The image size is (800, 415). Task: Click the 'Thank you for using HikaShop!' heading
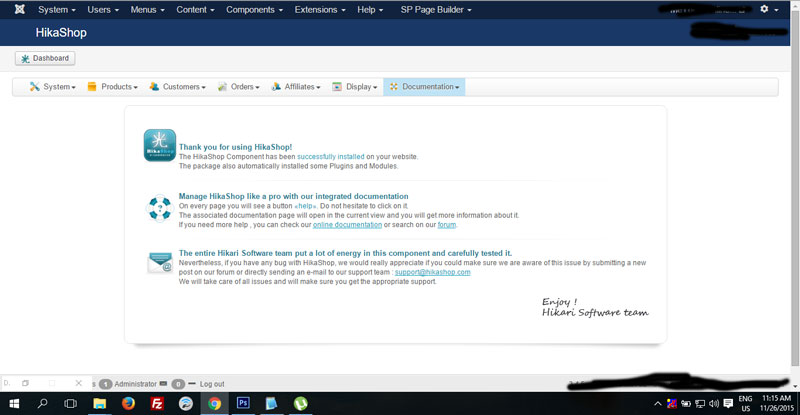(235, 147)
